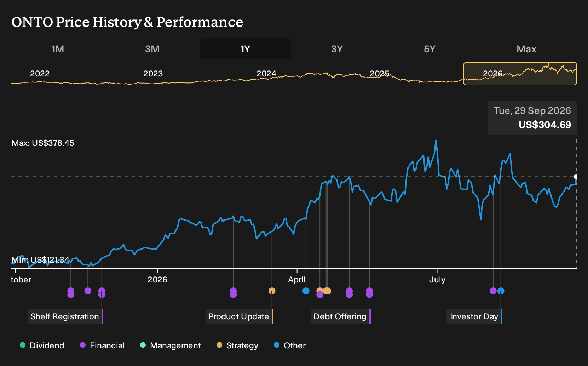Click the blue Other marker after April
588x366 pixels.
click(x=306, y=291)
